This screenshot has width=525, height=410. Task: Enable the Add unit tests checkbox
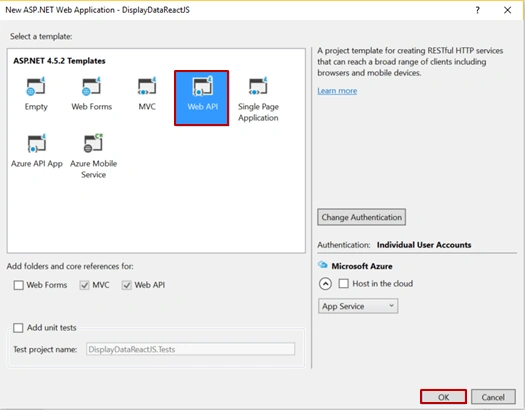[18, 328]
